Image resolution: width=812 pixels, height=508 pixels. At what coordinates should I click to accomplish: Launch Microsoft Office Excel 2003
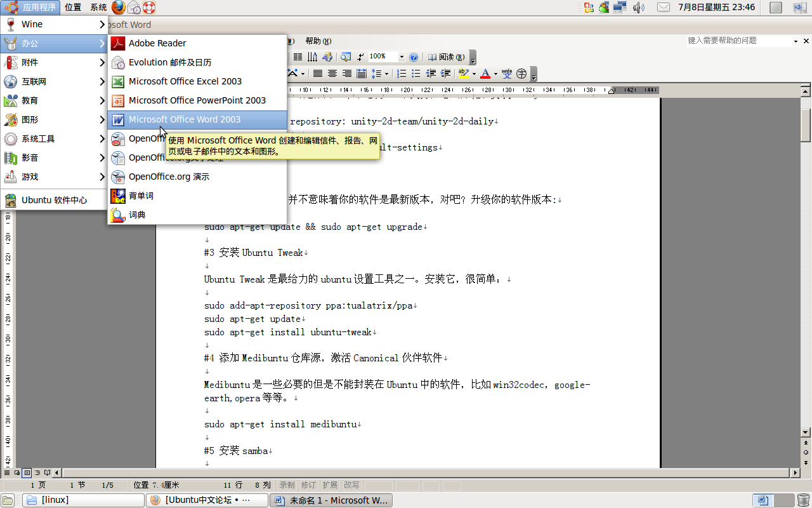197,81
